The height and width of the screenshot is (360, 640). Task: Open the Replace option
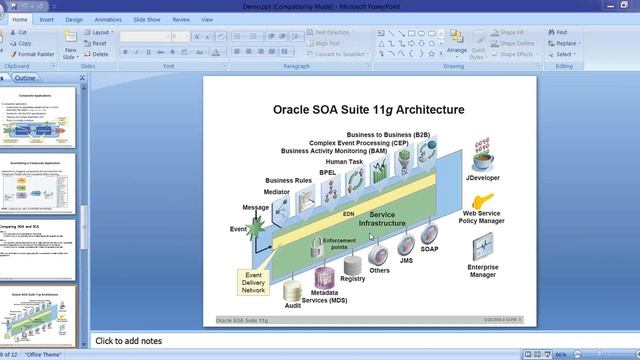[x=564, y=43]
